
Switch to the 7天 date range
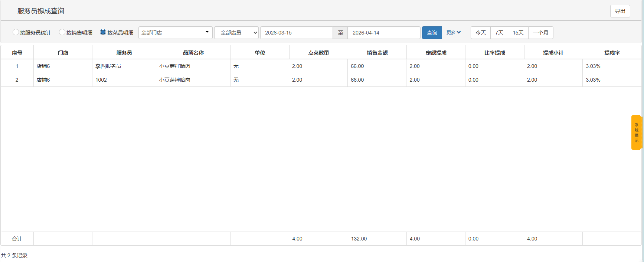click(x=499, y=33)
